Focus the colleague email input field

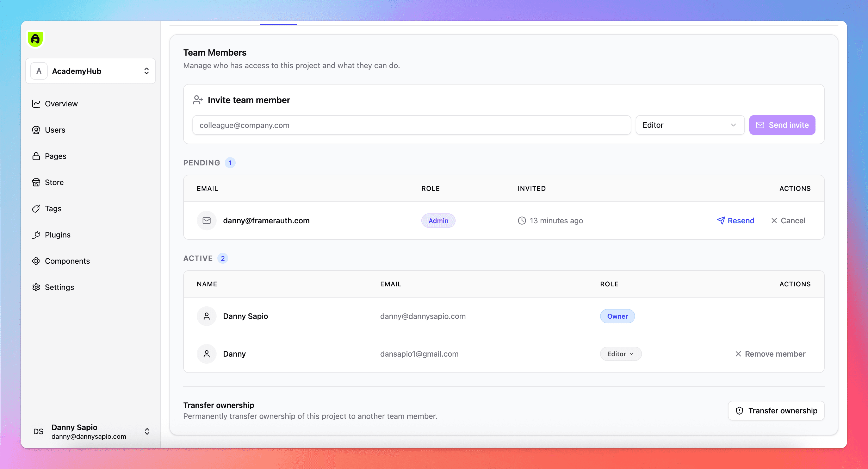(x=411, y=125)
